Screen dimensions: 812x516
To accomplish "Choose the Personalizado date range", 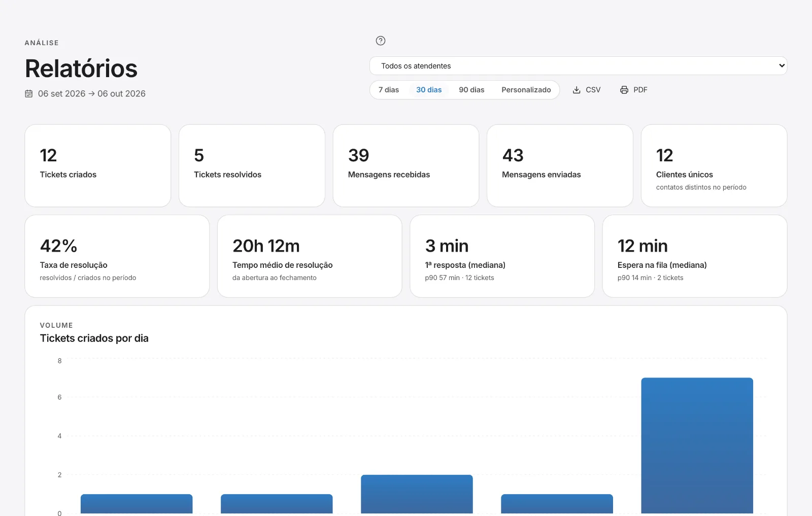I will [526, 90].
